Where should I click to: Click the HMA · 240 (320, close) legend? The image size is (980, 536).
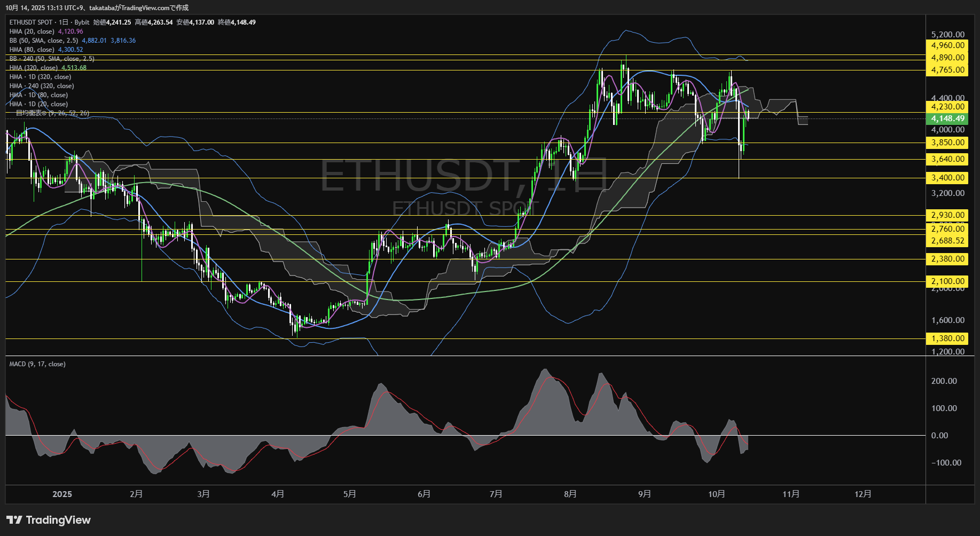coord(42,86)
